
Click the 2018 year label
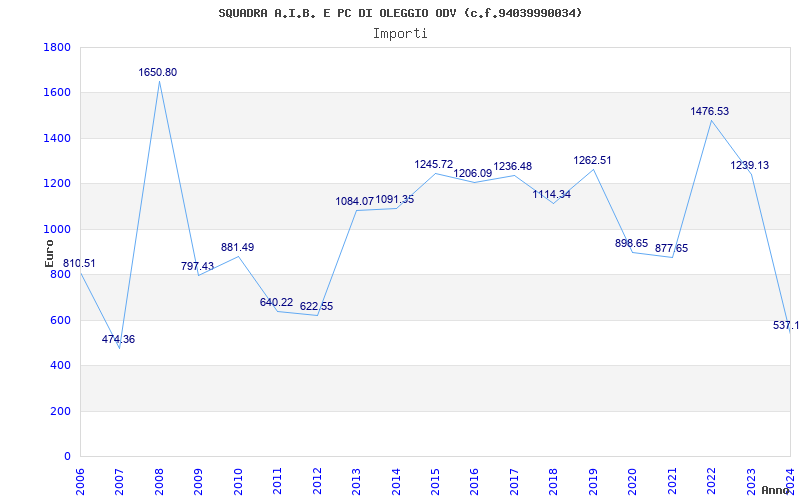click(x=553, y=480)
